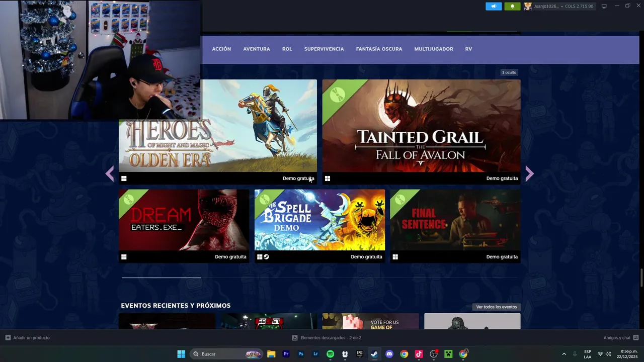
Task: Show hidden system tray icons chevron
Action: click(564, 354)
